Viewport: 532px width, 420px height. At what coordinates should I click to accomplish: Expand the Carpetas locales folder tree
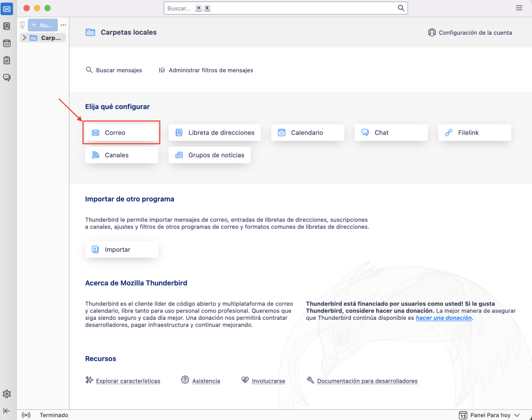click(x=24, y=37)
